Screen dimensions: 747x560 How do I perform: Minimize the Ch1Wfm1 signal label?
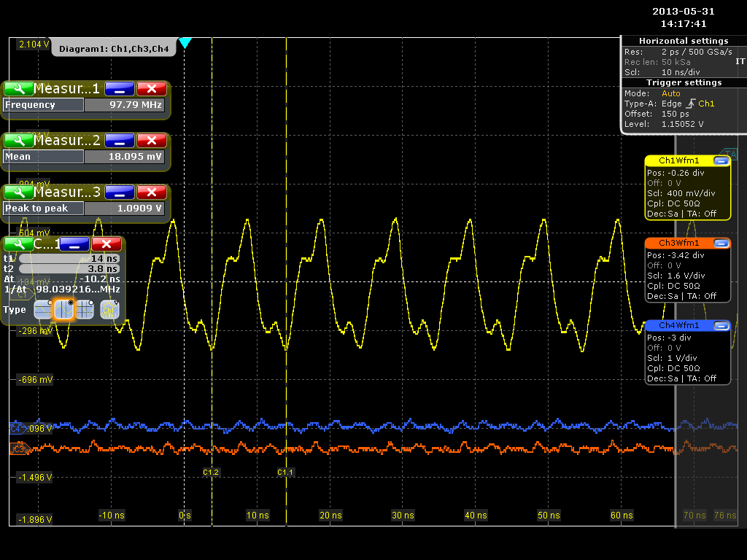(x=721, y=160)
